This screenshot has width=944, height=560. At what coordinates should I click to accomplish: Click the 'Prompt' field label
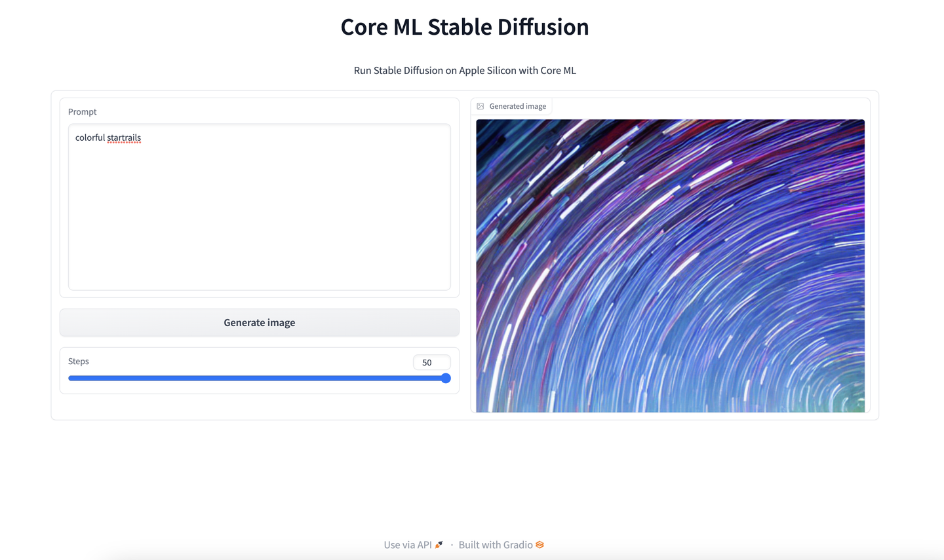pos(82,111)
